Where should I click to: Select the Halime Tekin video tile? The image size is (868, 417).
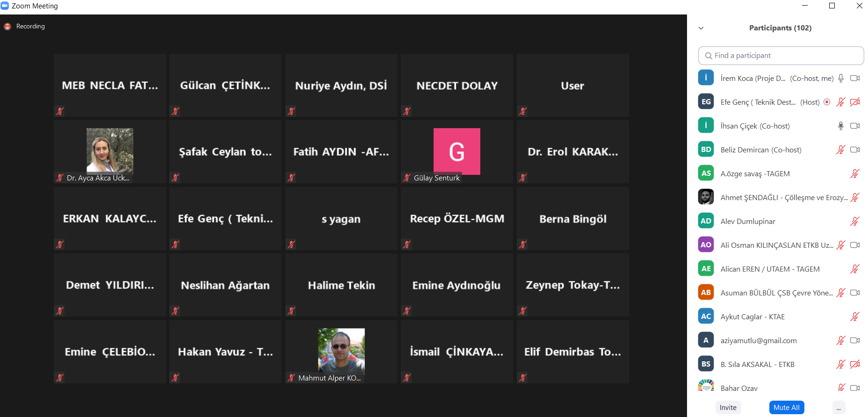pos(341,285)
